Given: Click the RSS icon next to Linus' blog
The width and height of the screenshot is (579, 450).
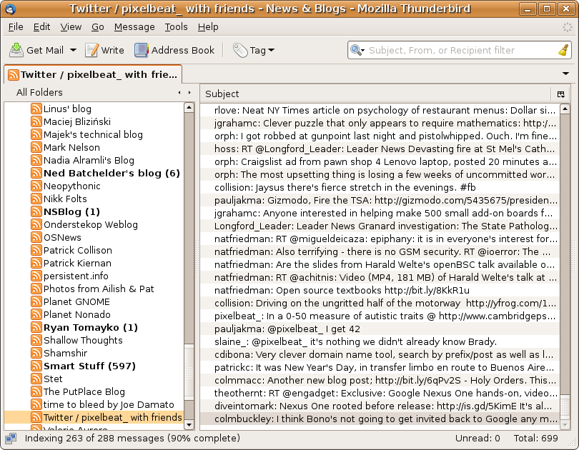Looking at the screenshot, I should [36, 109].
